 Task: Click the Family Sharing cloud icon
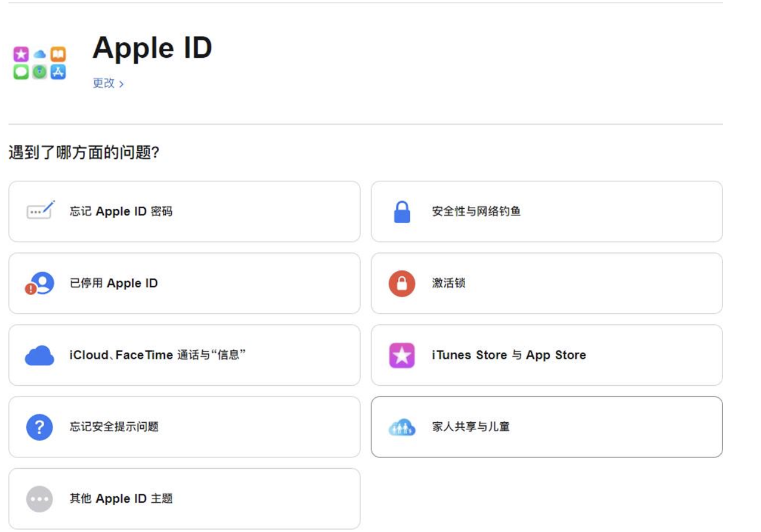(402, 427)
